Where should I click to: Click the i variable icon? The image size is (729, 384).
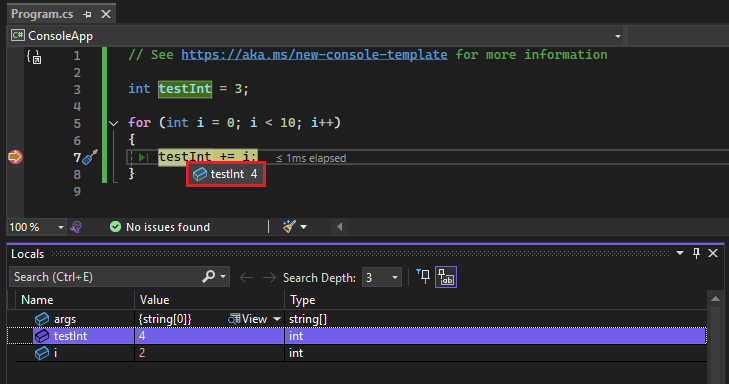[x=42, y=353]
